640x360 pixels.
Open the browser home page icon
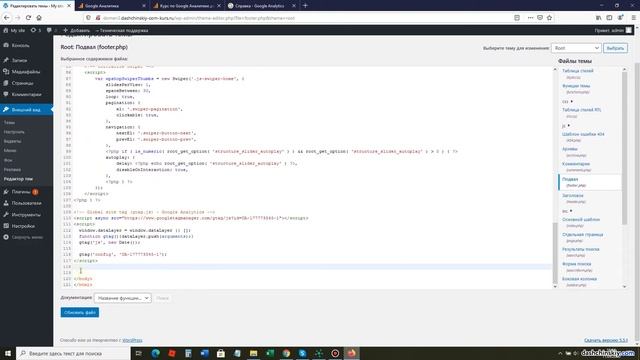click(x=39, y=18)
